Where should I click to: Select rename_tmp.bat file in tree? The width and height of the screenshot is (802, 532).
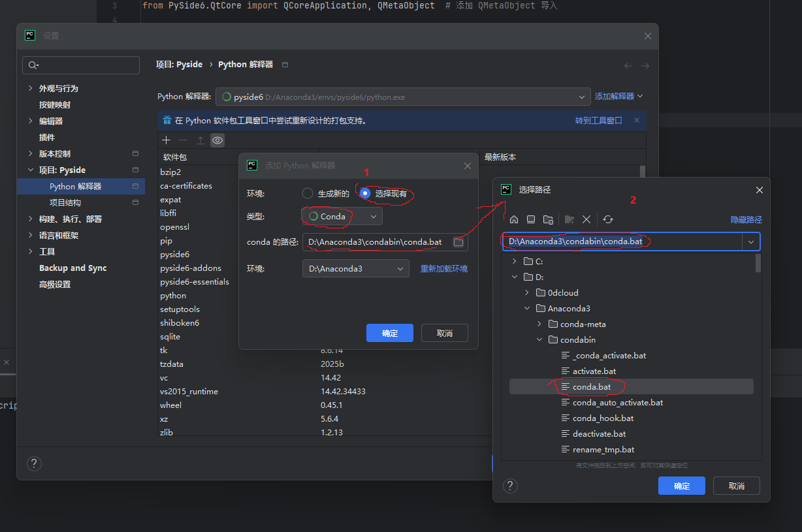pos(603,449)
